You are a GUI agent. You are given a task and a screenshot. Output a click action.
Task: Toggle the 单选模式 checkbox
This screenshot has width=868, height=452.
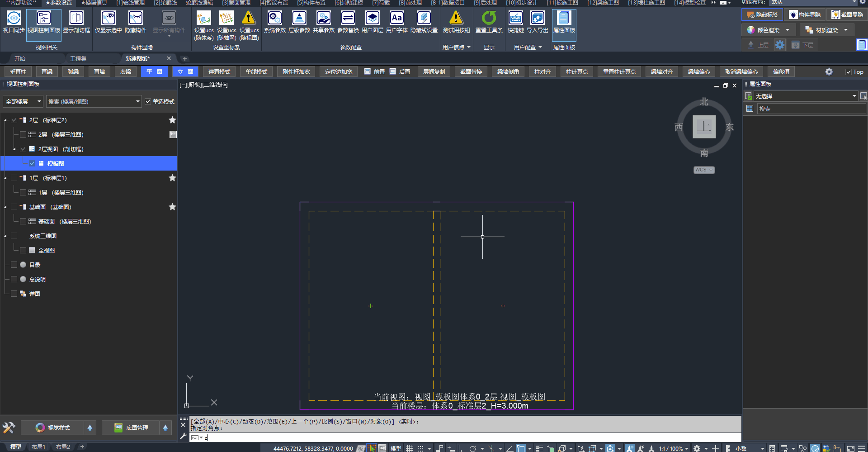148,102
